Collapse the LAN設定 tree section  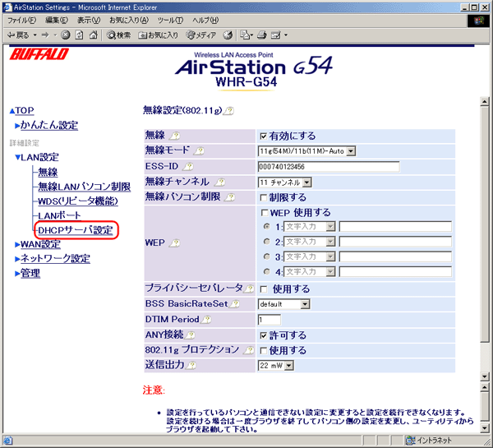pyautogui.click(x=37, y=157)
